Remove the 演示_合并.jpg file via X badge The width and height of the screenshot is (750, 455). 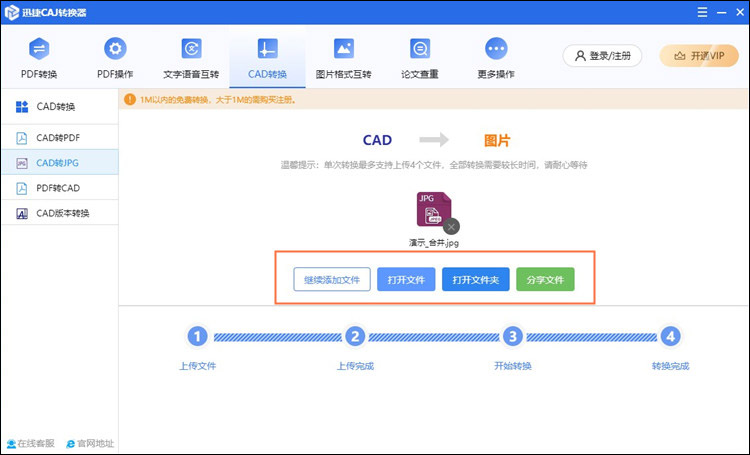coord(451,227)
